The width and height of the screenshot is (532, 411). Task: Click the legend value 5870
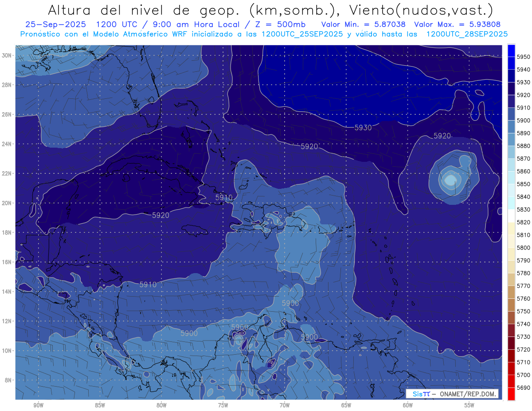pyautogui.click(x=524, y=158)
